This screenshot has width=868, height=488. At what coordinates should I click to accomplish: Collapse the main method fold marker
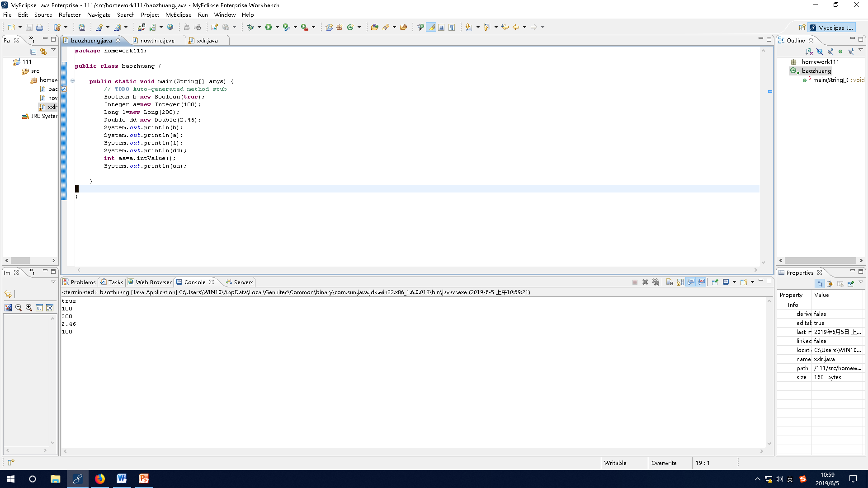[72, 81]
